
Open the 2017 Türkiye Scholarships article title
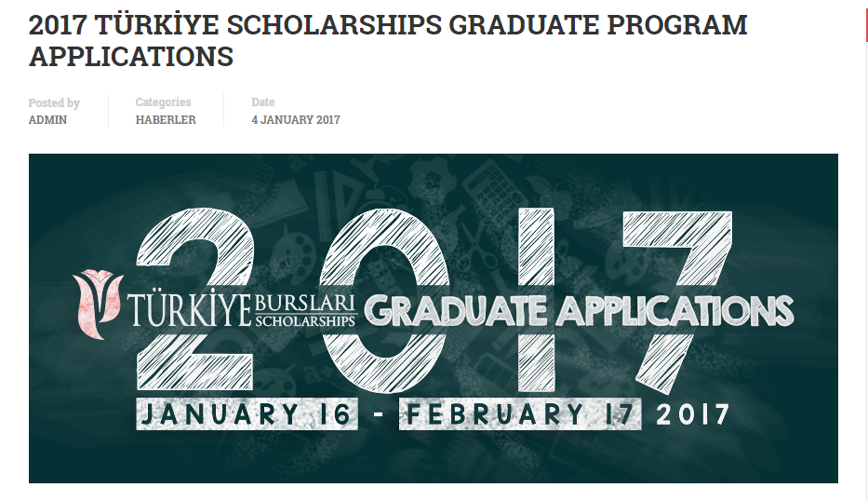pos(388,40)
